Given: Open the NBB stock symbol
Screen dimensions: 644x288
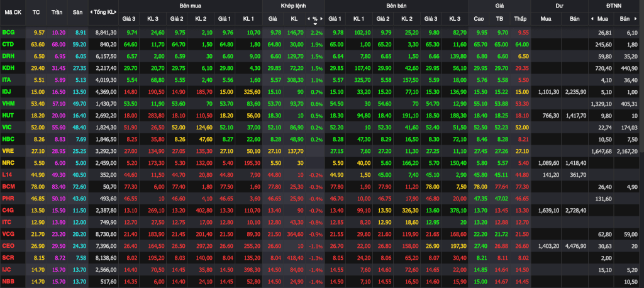Looking at the screenshot, I should pos(8,282).
